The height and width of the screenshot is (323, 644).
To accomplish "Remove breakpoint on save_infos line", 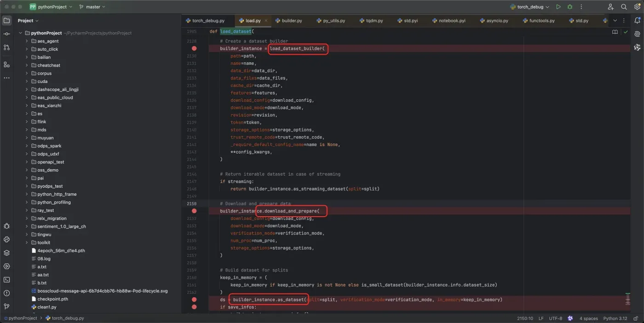I will [194, 307].
